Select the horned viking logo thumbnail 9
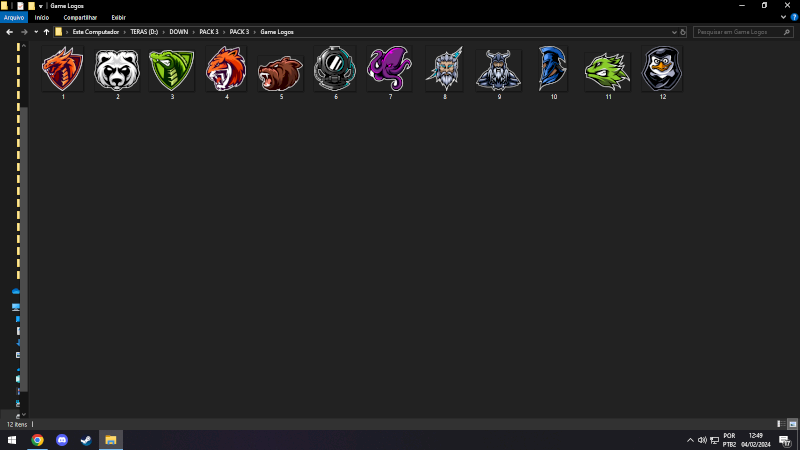This screenshot has height=450, width=800. 499,70
